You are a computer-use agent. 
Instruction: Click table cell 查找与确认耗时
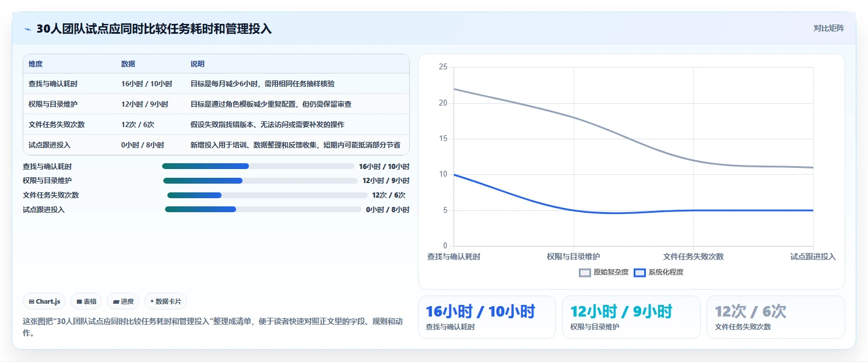point(53,84)
